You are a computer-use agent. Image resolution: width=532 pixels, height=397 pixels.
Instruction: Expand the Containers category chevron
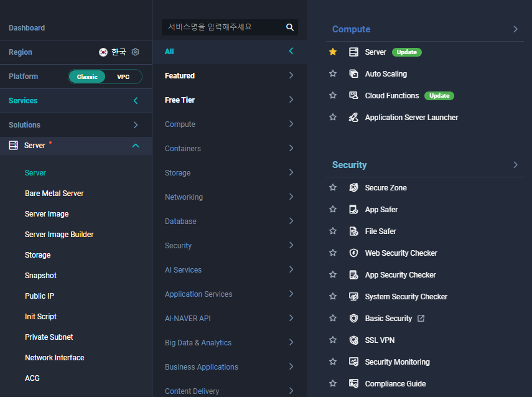pos(291,148)
